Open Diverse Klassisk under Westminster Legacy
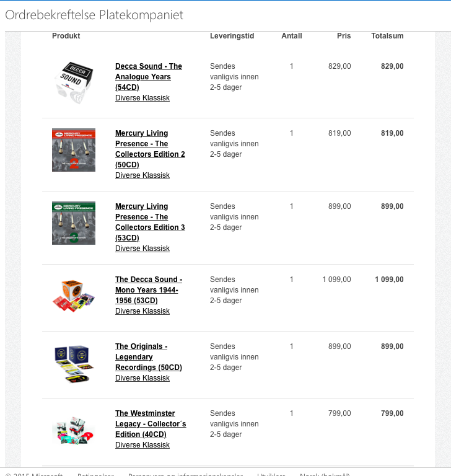 point(142,445)
